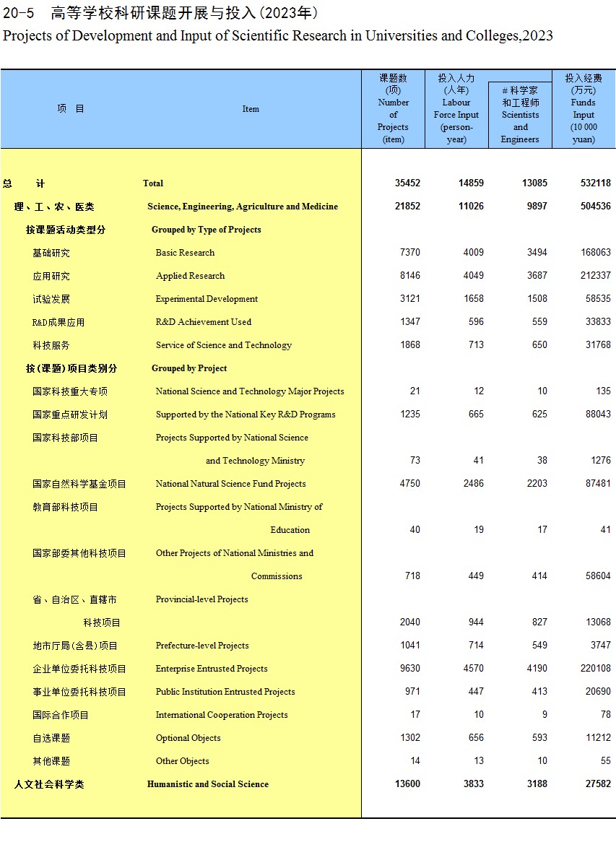
Task: Click Service of Science value 1868
Action: coord(409,344)
